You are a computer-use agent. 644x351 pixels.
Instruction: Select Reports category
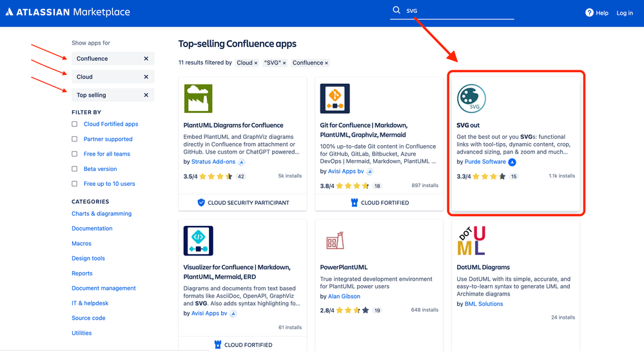[82, 274]
